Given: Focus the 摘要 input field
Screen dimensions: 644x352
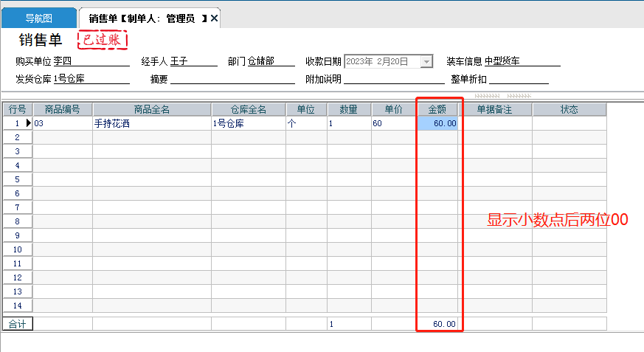Looking at the screenshot, I should [232, 79].
